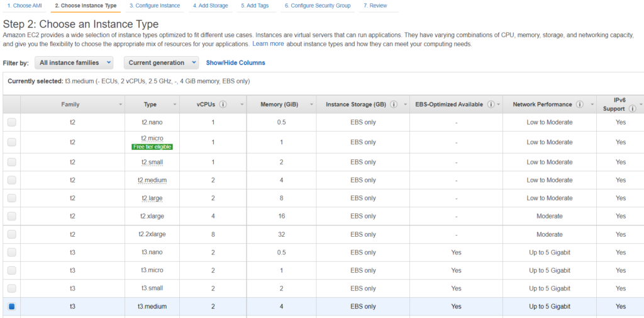Uncheck the t3.medium instance checkbox
The width and height of the screenshot is (644, 318).
pyautogui.click(x=11, y=307)
